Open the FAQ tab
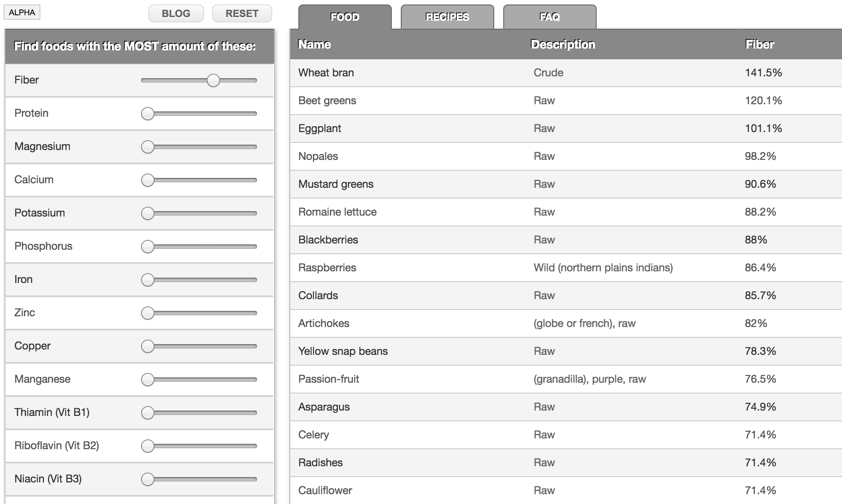 pyautogui.click(x=550, y=17)
